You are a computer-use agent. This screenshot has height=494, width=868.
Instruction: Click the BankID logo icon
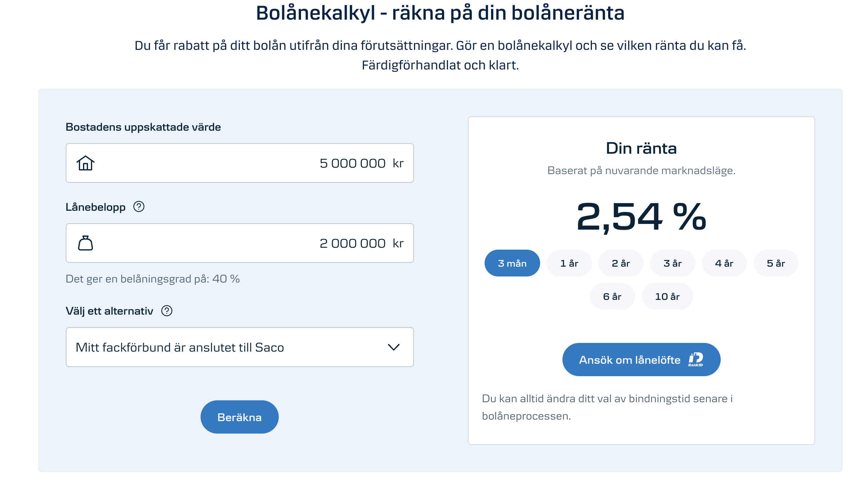tap(695, 359)
